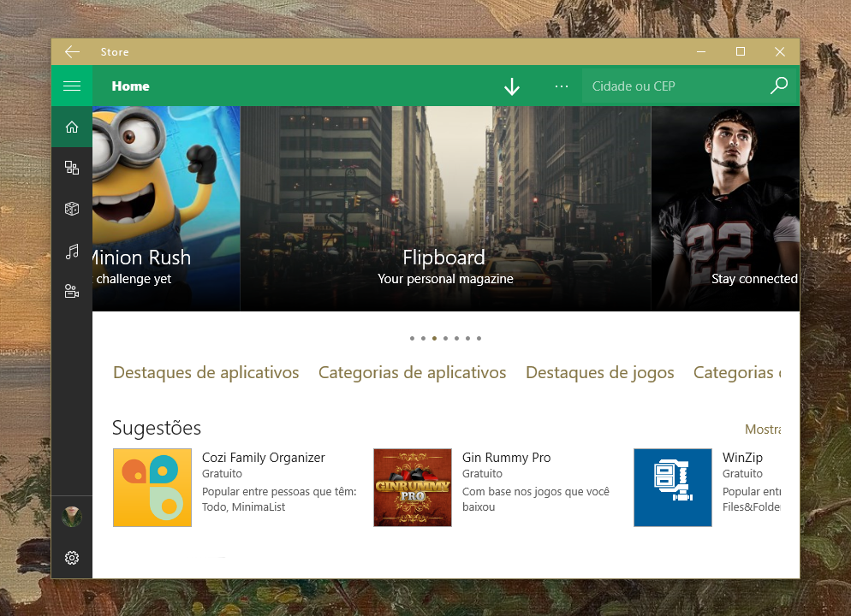Go to Destaques de jogos
This screenshot has height=616, width=851.
pos(599,372)
